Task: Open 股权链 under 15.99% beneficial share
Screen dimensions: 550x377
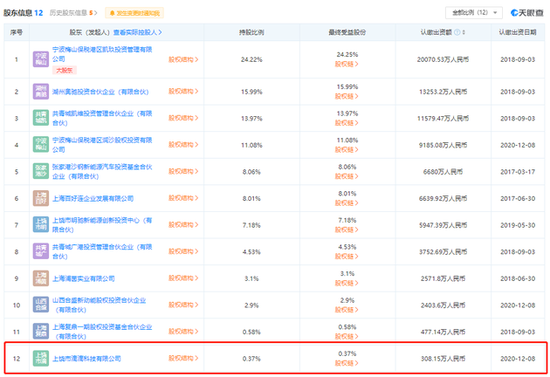Action: tap(347, 96)
